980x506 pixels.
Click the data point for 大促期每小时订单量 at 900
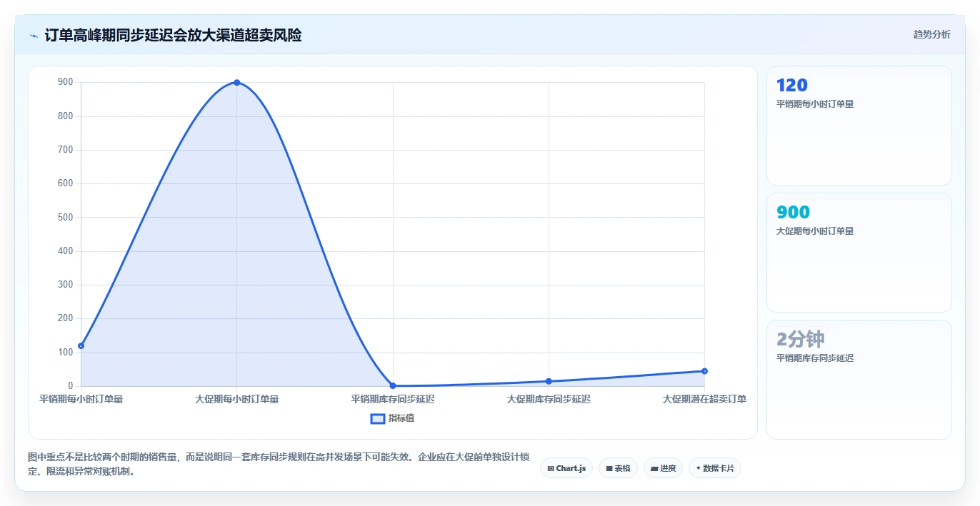click(x=237, y=83)
